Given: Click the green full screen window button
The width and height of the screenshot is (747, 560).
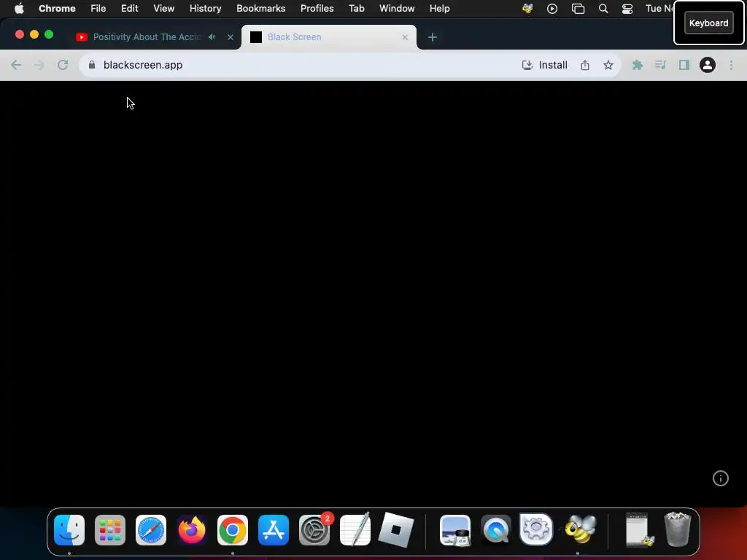Looking at the screenshot, I should [x=49, y=34].
